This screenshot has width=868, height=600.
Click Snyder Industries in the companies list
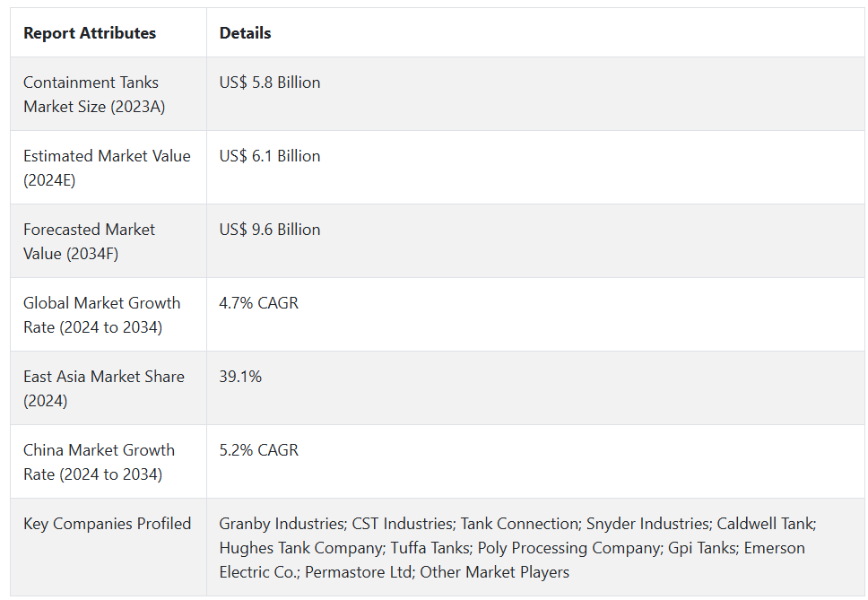[648, 524]
